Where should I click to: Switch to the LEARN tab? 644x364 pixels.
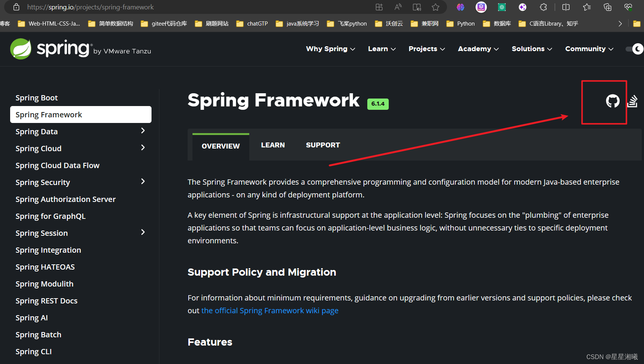[x=273, y=145]
